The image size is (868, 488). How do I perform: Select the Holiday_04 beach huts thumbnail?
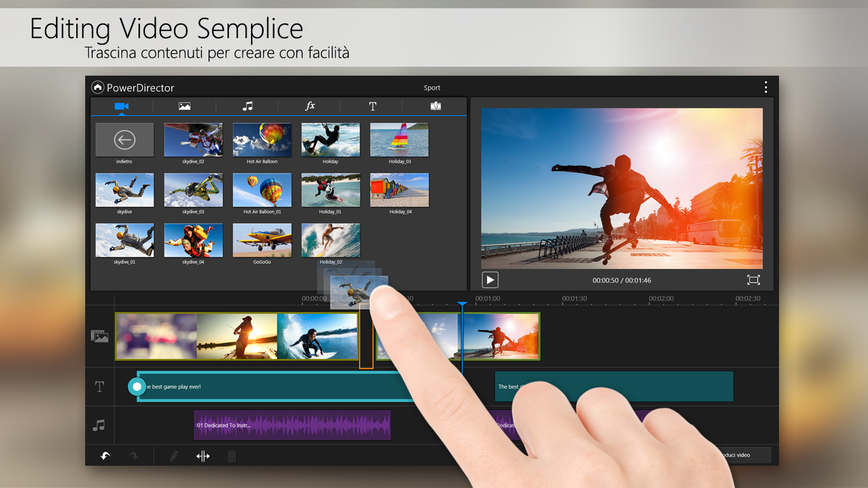pos(399,190)
